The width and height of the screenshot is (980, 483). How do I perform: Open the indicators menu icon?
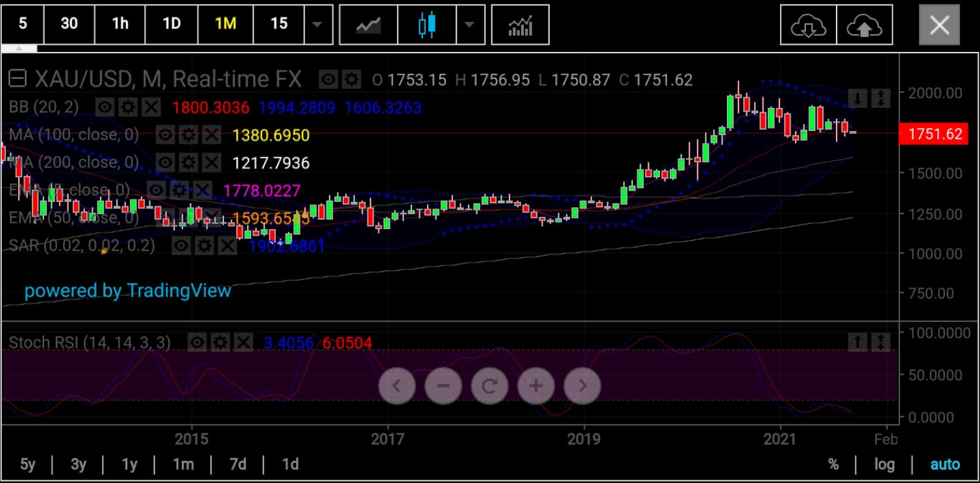521,25
